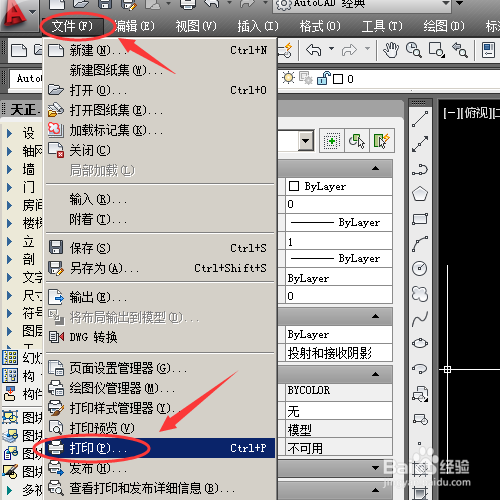
Task: Click the new drawing icon in standard toolbar
Action: [x=19, y=51]
